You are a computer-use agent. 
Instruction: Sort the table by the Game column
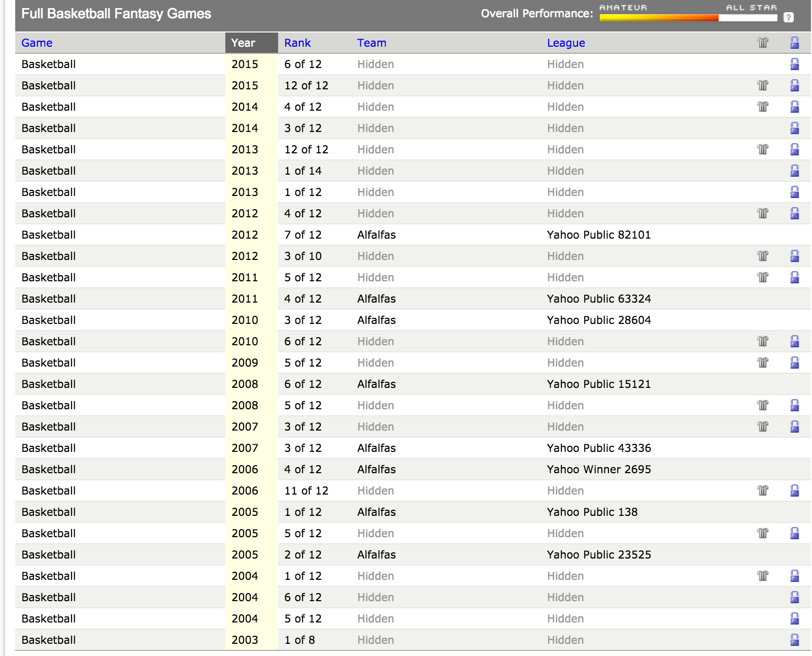[37, 43]
